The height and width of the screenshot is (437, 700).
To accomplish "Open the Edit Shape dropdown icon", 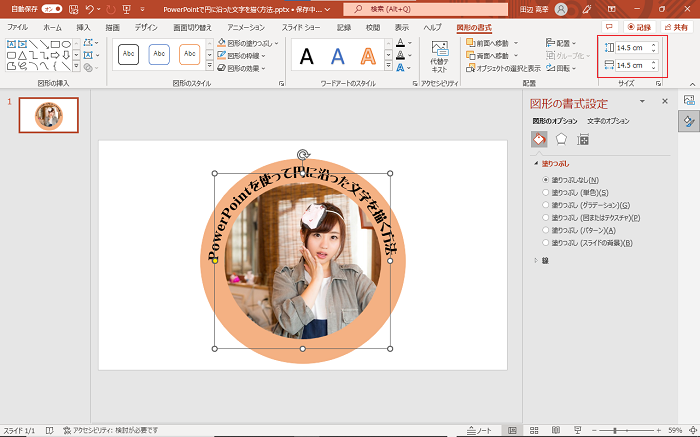I will pos(91,43).
